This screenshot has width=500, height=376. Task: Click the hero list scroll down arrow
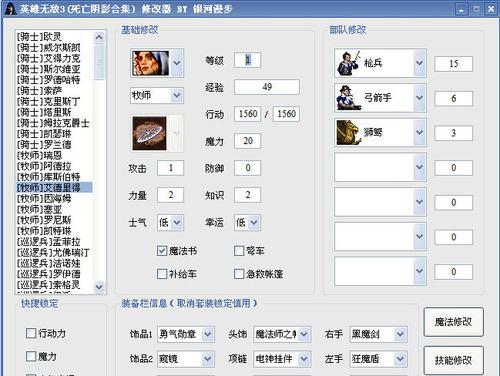tap(99, 287)
